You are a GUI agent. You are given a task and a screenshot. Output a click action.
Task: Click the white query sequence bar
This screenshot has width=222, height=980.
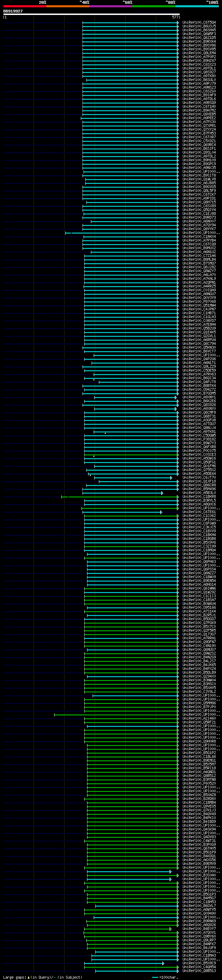point(92,15)
